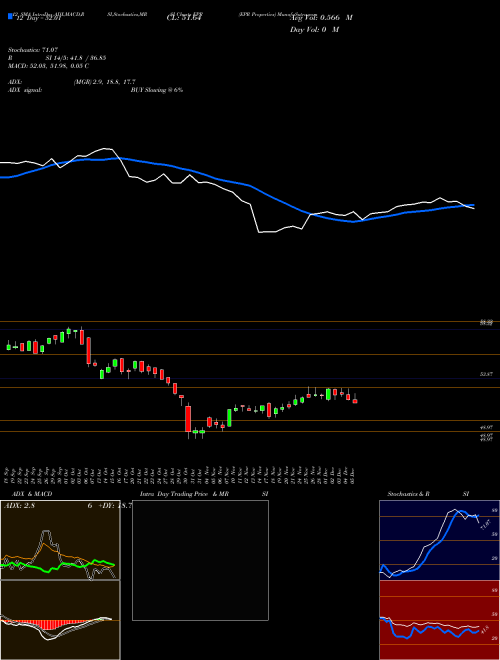Click the 'ADX signal:' label
500x660 pixels.
pos(25,90)
